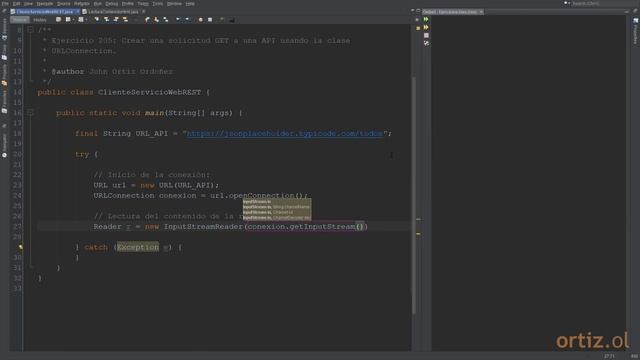640x360 pixels.
Task: Open the Source menu
Action: (x=63, y=3)
